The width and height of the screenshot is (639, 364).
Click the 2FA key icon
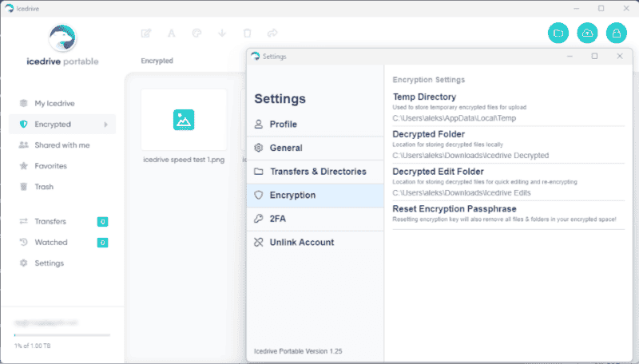(258, 219)
